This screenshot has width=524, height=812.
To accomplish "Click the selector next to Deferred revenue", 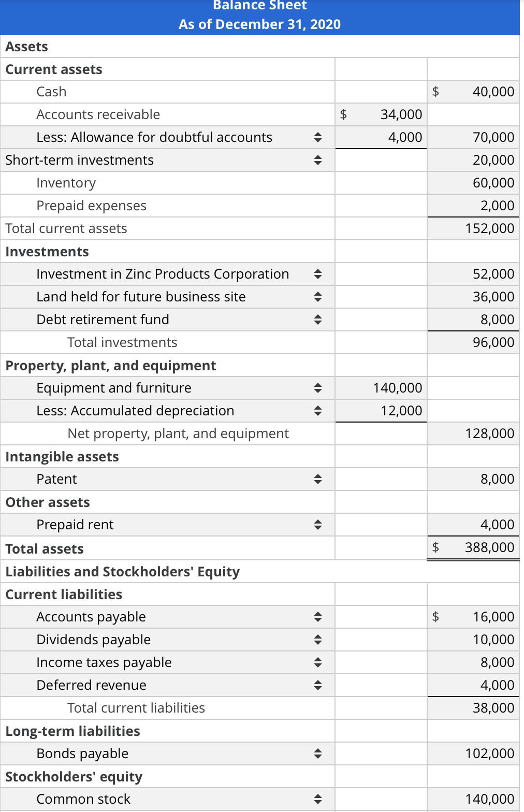I will pyautogui.click(x=317, y=685).
